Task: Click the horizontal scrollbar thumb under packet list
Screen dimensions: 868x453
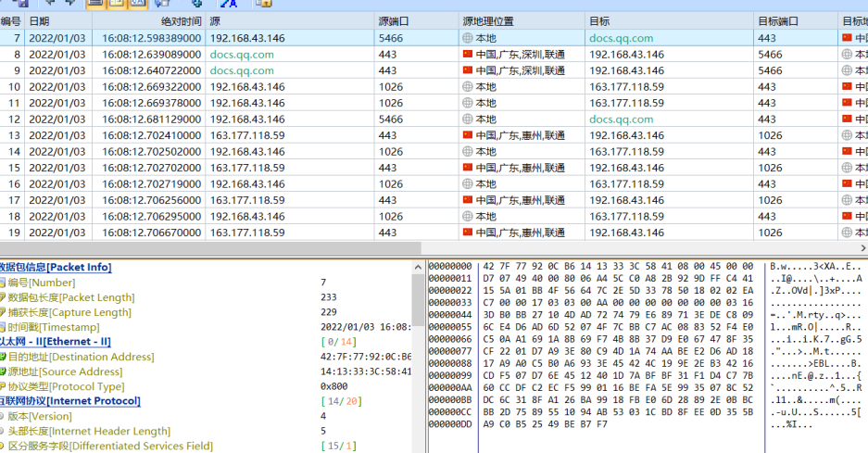Action: [x=210, y=247]
